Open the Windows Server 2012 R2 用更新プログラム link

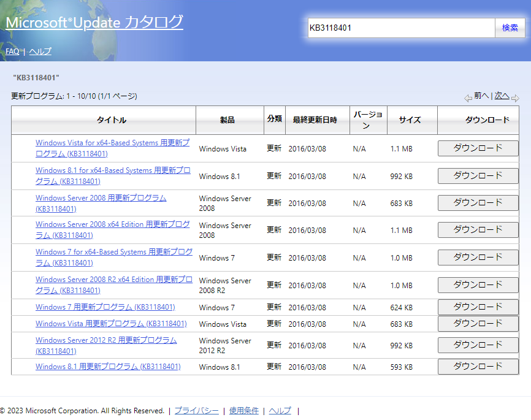pos(106,345)
